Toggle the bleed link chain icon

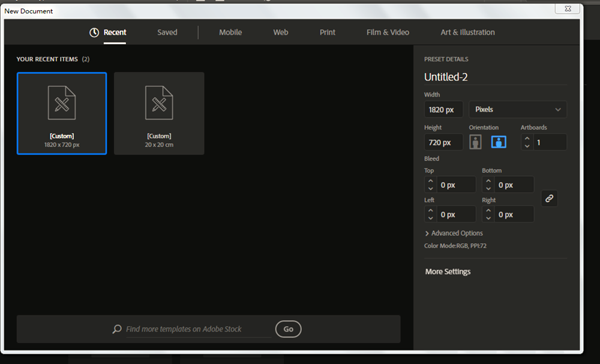[549, 198]
